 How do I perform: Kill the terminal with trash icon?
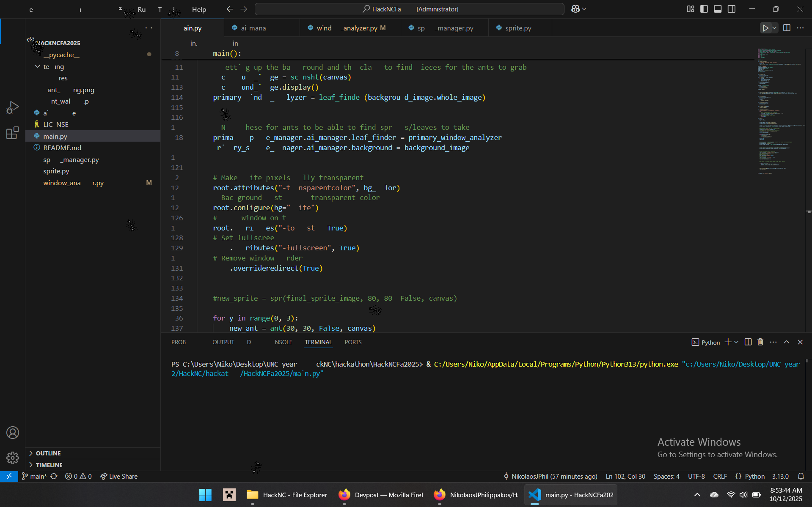pyautogui.click(x=760, y=342)
